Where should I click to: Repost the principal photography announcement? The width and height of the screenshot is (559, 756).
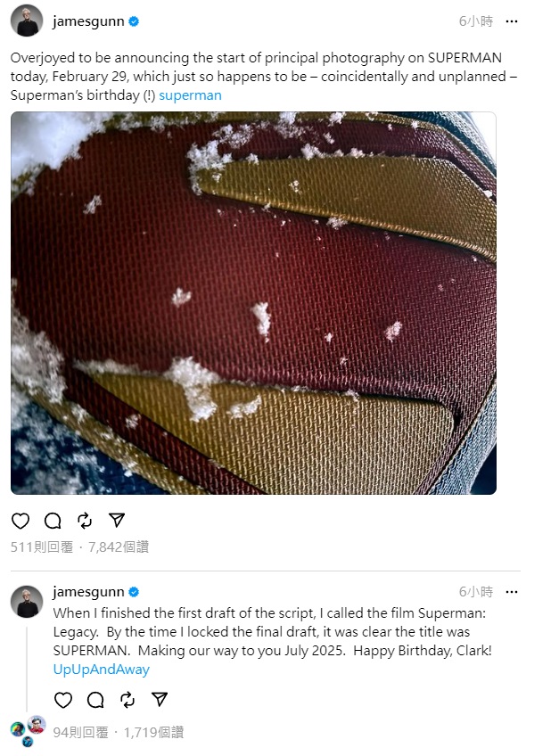(85, 521)
